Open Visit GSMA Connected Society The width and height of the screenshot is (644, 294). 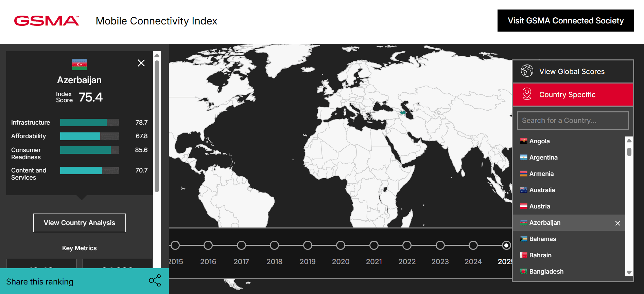(565, 21)
